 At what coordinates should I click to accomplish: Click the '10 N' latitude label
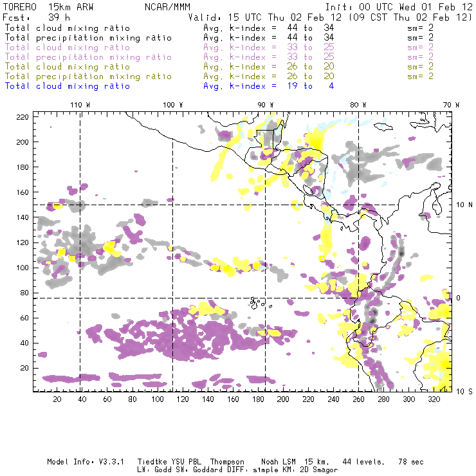(x=464, y=205)
